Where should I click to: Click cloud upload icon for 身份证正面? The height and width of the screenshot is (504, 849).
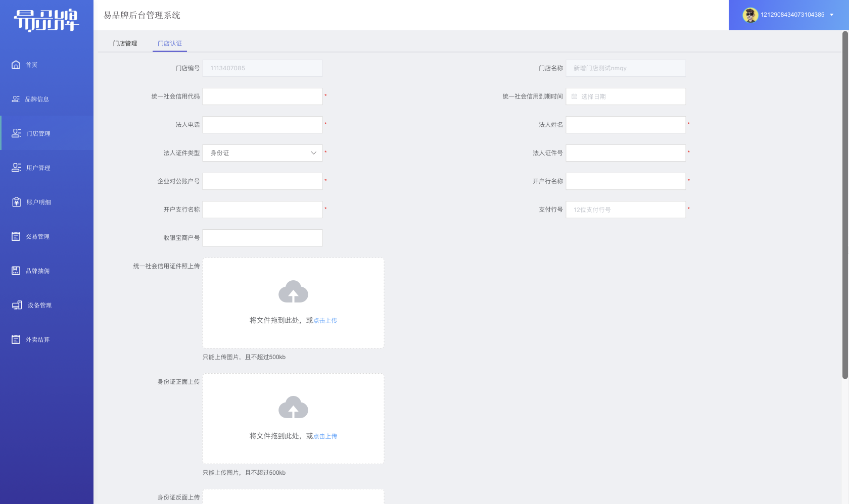(x=293, y=407)
